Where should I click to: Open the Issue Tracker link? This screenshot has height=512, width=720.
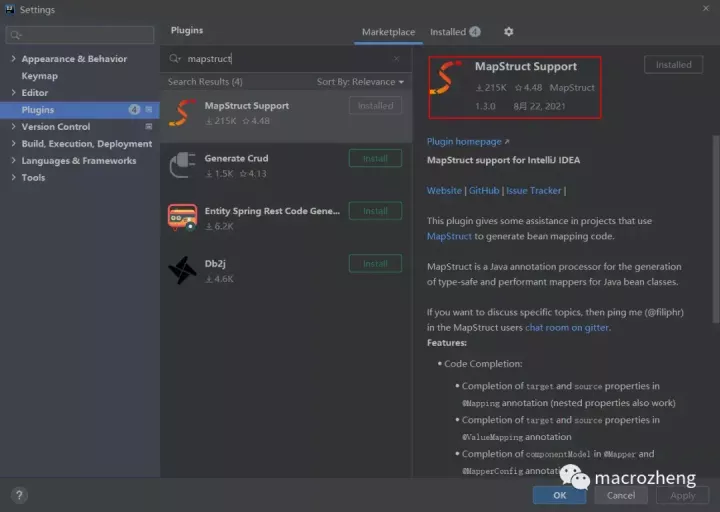click(534, 191)
